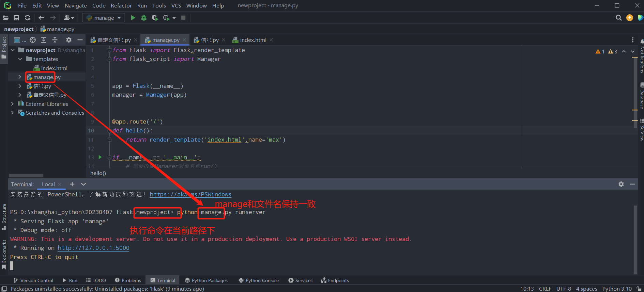Collapse the templates folder
644x292 pixels.
(20, 59)
